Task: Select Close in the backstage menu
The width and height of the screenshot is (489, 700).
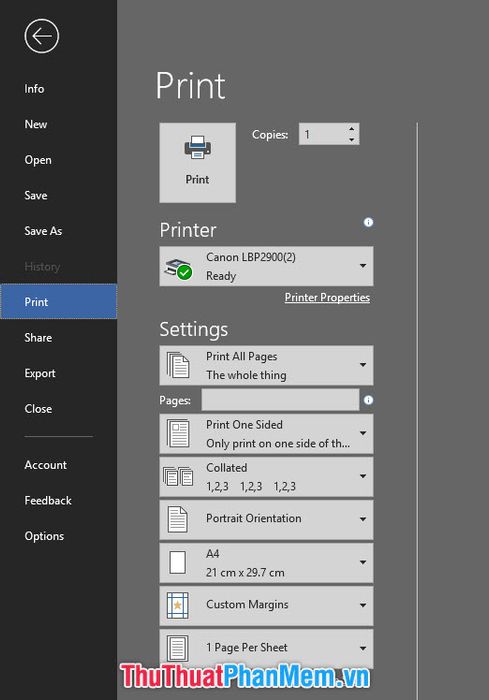Action: click(38, 408)
